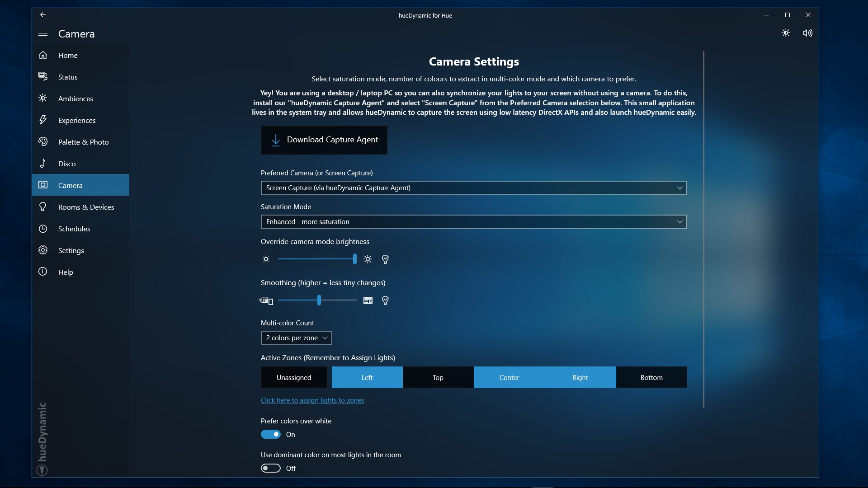
Task: Click the Experiences lightning bolt icon
Action: (x=43, y=120)
